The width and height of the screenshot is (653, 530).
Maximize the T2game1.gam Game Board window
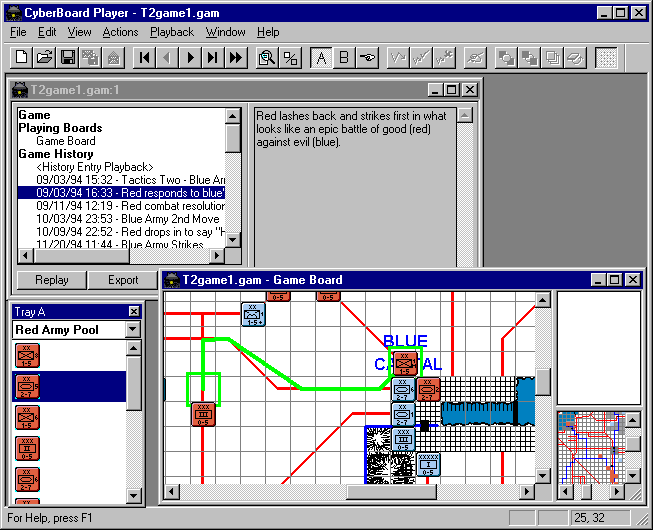[615, 280]
